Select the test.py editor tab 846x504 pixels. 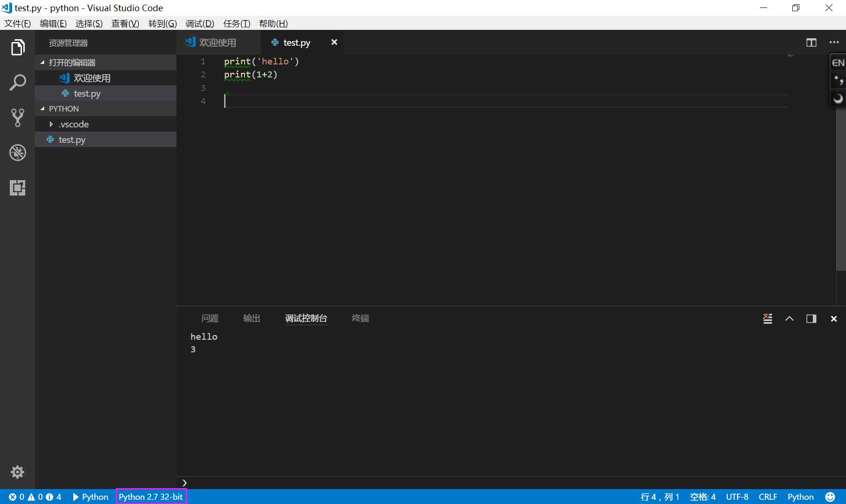(296, 42)
